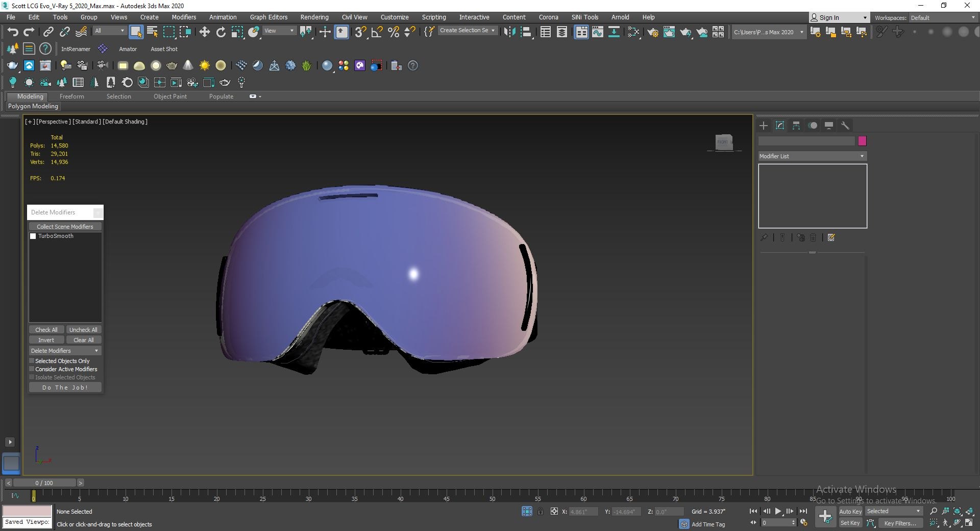
Task: Click the IntRenamer script button
Action: pos(76,49)
